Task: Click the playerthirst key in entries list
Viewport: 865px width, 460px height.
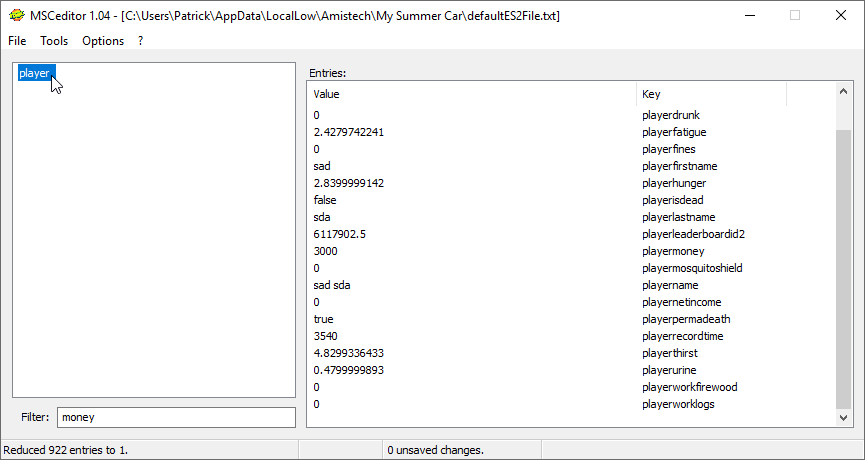Action: tap(669, 353)
